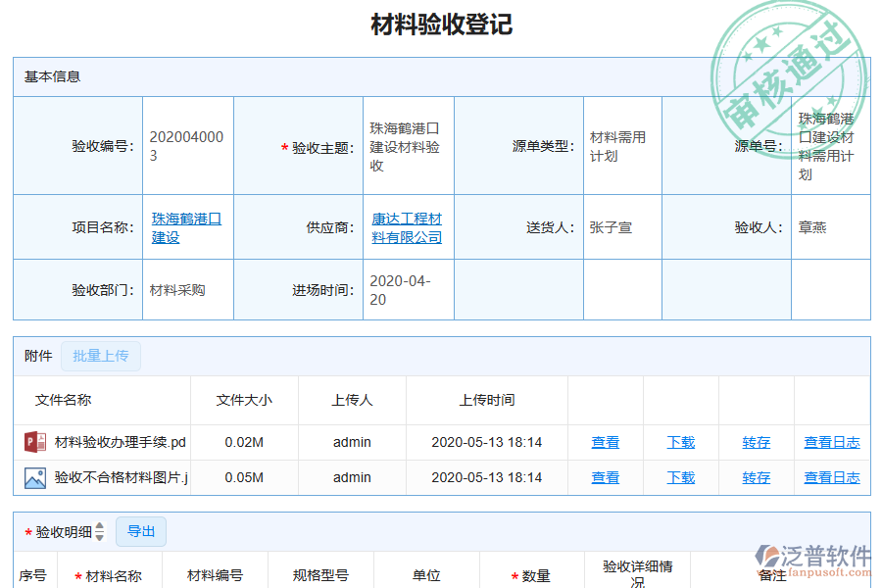Click 下载 for 验收不合格材料图片
This screenshot has height=588, width=882.
(680, 477)
